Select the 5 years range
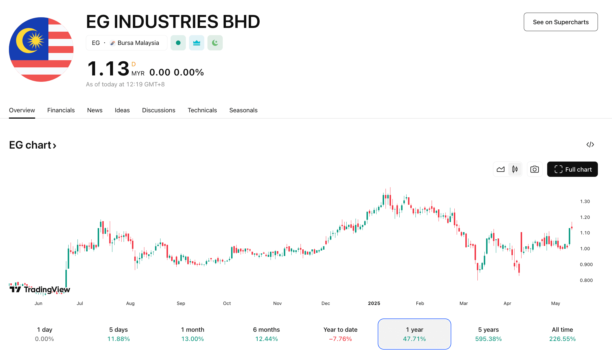612x364 pixels. point(488,334)
